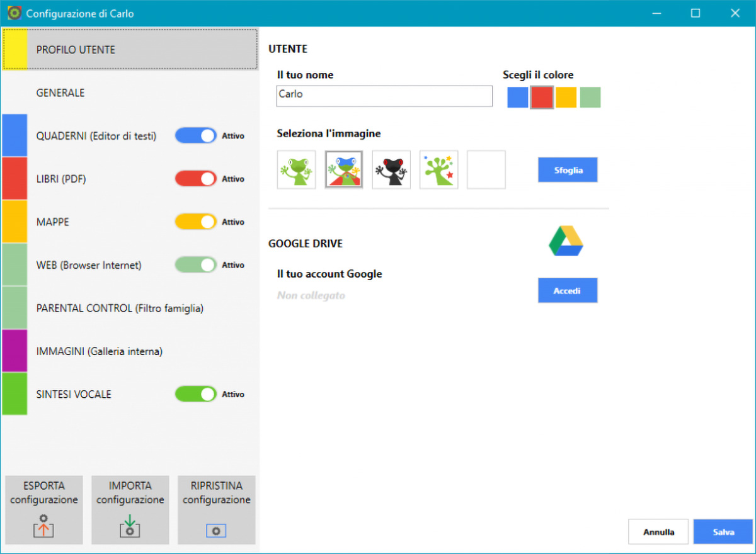Go to IMMAGINI (Galleria interna) section
Viewport: 756px width, 554px height.
[x=130, y=351]
